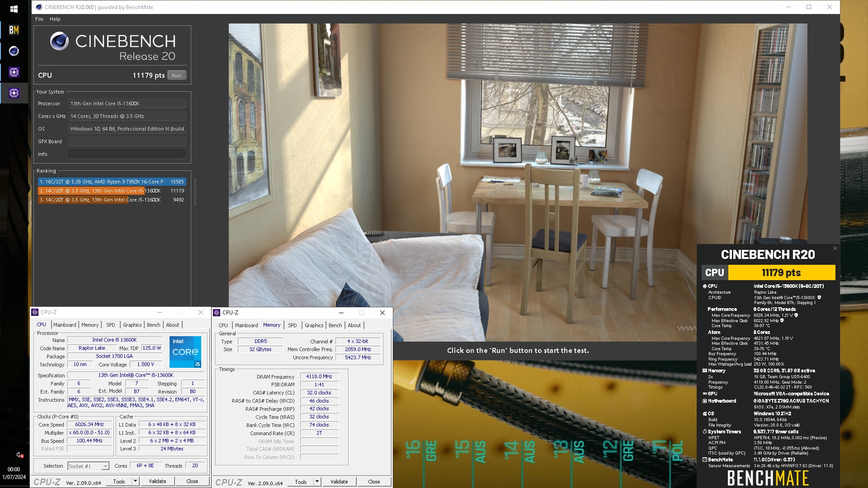Switch to Cinebench via its sphere taskbar icon
Viewport: 868px width, 488px height.
[x=14, y=51]
